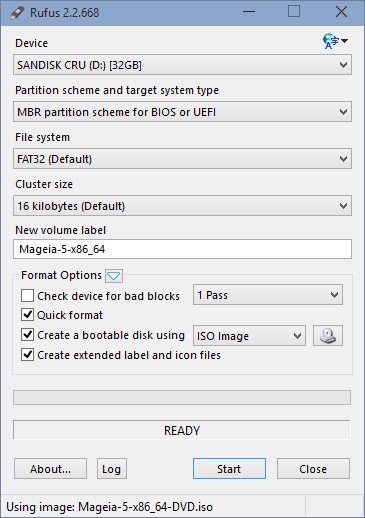Click the disc drive icon to select ISO
This screenshot has width=365, height=518.
(x=328, y=335)
